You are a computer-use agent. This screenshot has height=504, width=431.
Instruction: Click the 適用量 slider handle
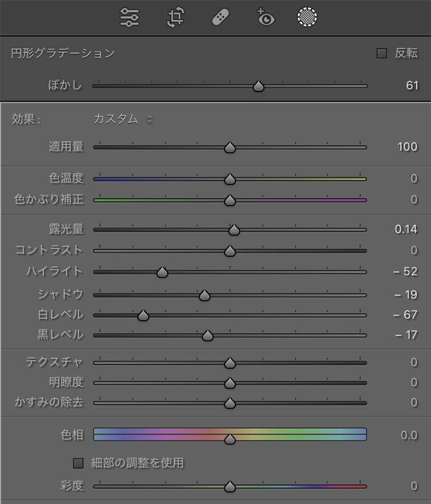click(230, 148)
